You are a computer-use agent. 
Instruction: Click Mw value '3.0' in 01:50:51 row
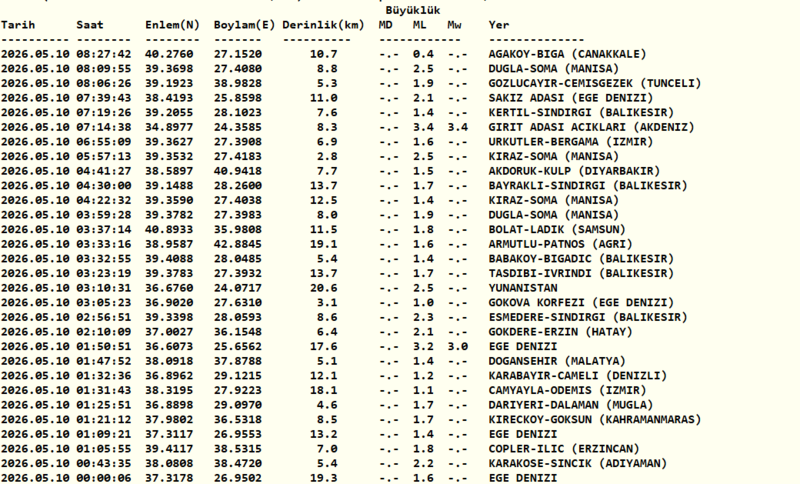[x=458, y=347]
